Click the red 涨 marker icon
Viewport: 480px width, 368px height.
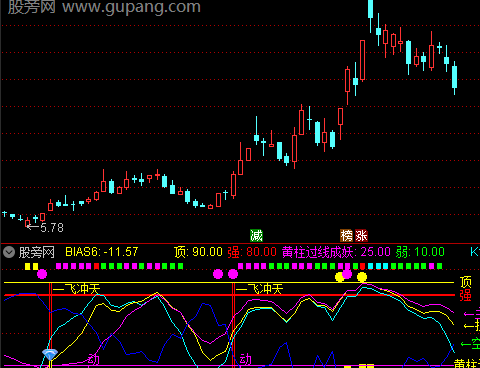361,236
